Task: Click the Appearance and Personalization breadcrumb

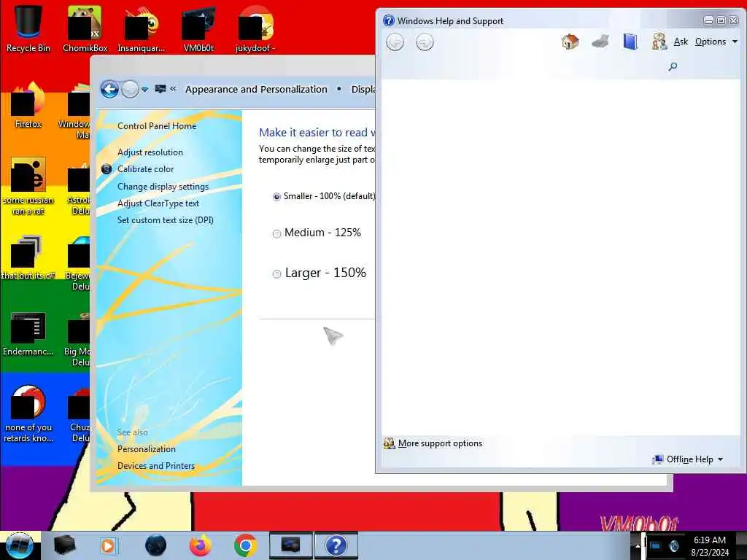Action: (x=256, y=90)
